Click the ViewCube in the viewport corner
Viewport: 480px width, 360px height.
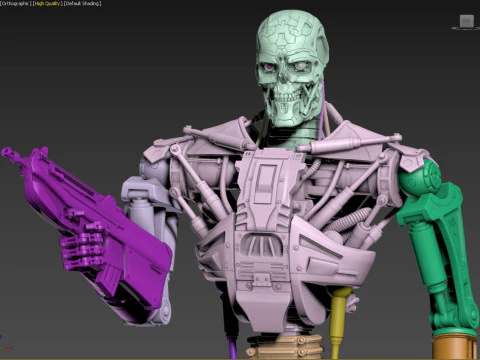(x=466, y=22)
